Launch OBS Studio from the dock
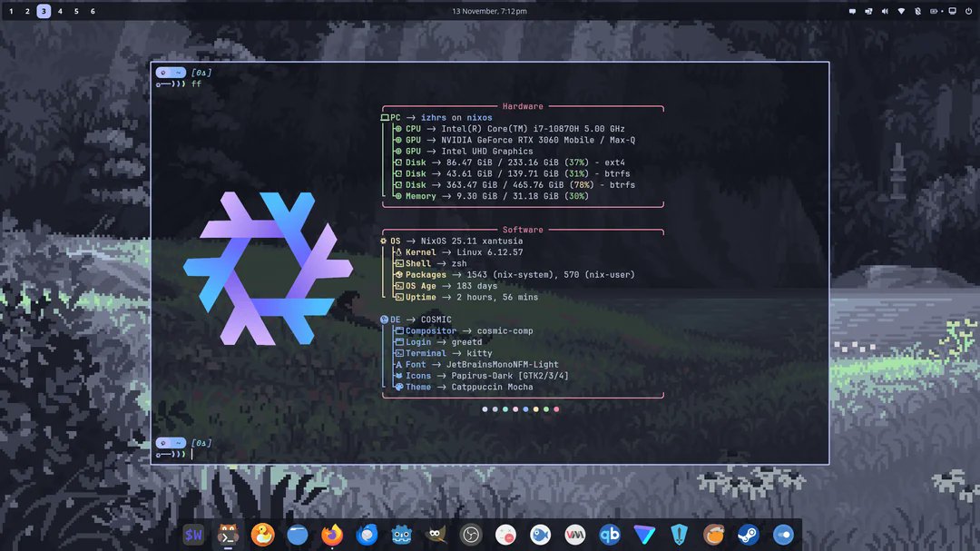 pos(471,535)
